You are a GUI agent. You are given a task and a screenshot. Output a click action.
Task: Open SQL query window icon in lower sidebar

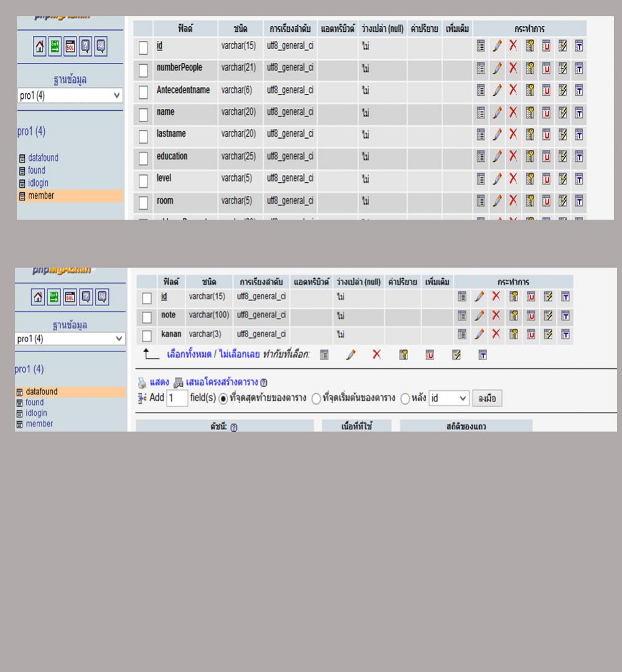point(70,297)
